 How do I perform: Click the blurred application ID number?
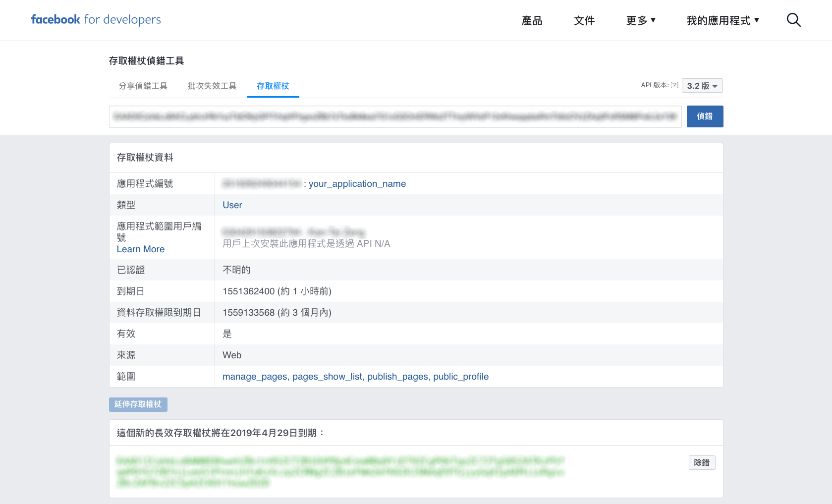point(262,184)
